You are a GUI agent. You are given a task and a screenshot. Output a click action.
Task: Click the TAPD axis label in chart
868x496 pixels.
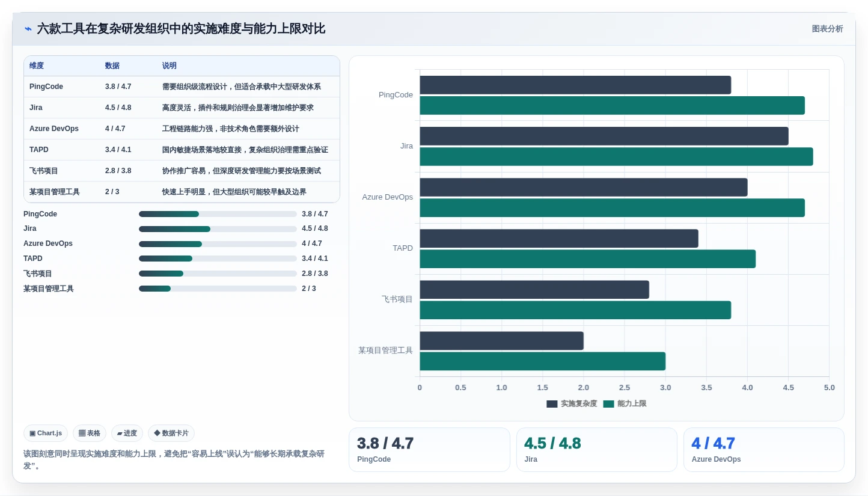coord(403,248)
